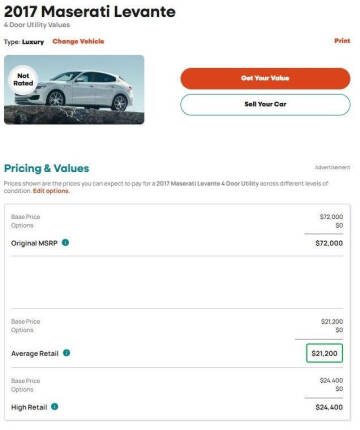Click the Original MSRP info icon
The height and width of the screenshot is (430, 360).
coord(65,243)
